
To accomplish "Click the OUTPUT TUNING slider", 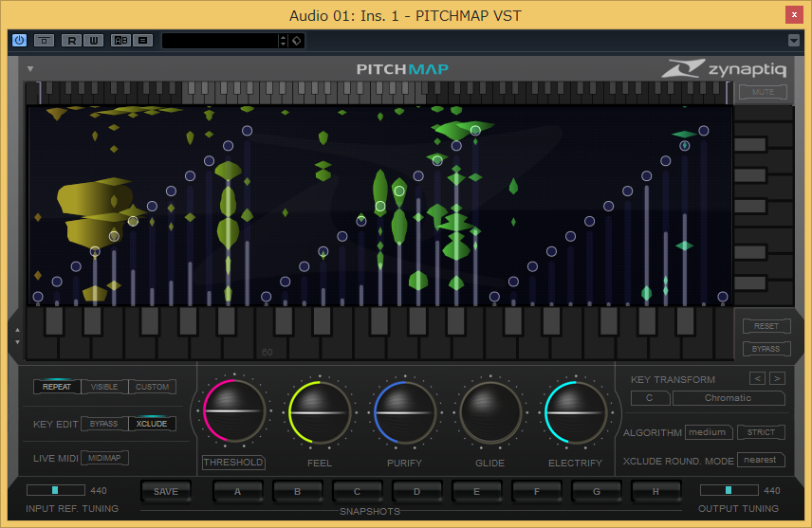I will [x=729, y=490].
